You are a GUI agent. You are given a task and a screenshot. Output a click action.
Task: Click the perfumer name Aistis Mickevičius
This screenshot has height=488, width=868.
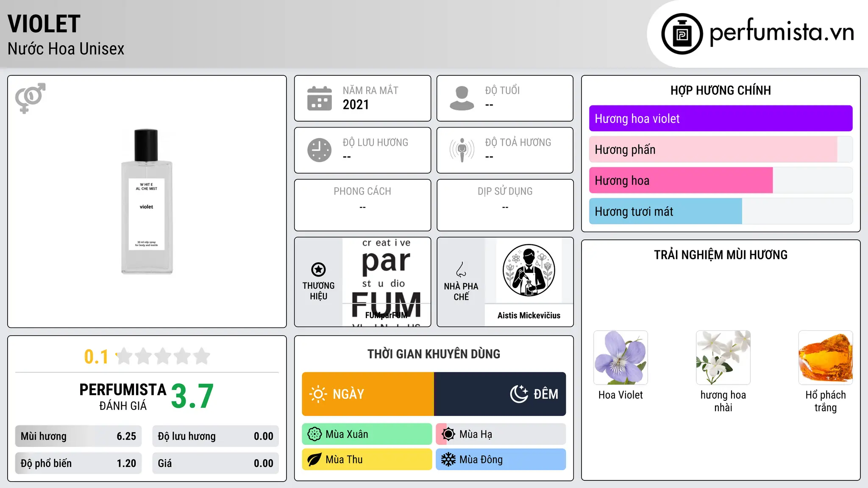click(529, 316)
